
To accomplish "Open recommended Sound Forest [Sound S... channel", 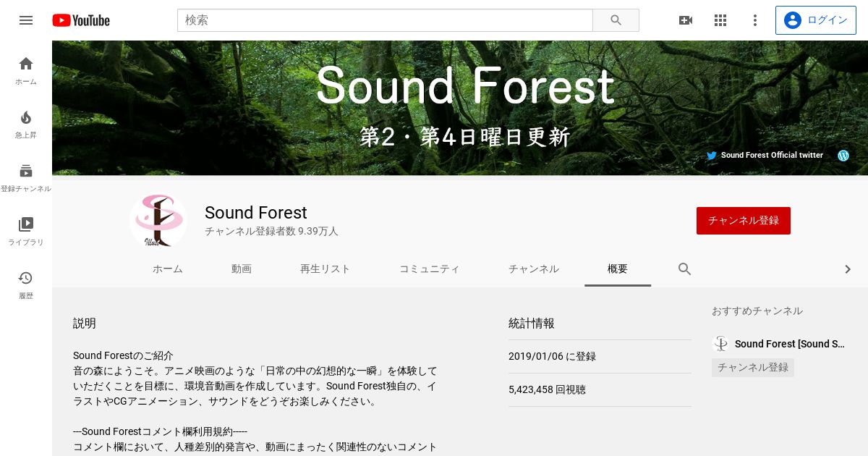I will pos(790,344).
